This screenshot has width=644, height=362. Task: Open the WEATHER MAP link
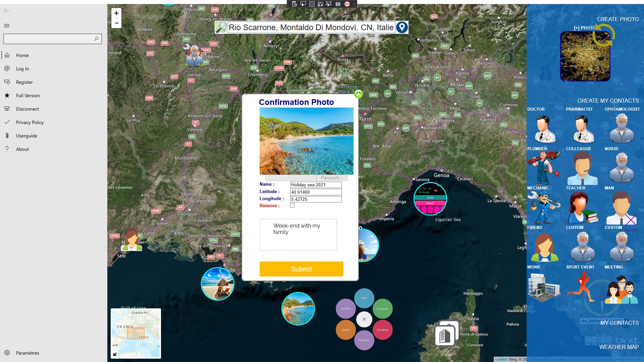point(619,347)
